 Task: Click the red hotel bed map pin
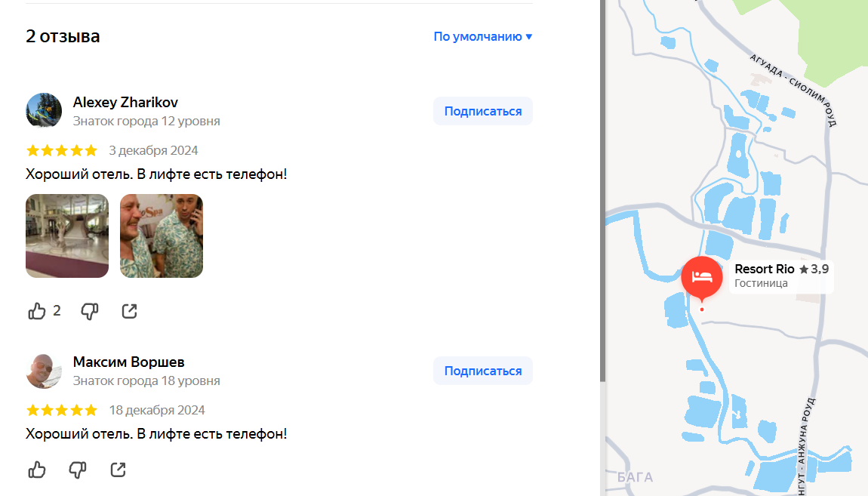click(x=702, y=278)
